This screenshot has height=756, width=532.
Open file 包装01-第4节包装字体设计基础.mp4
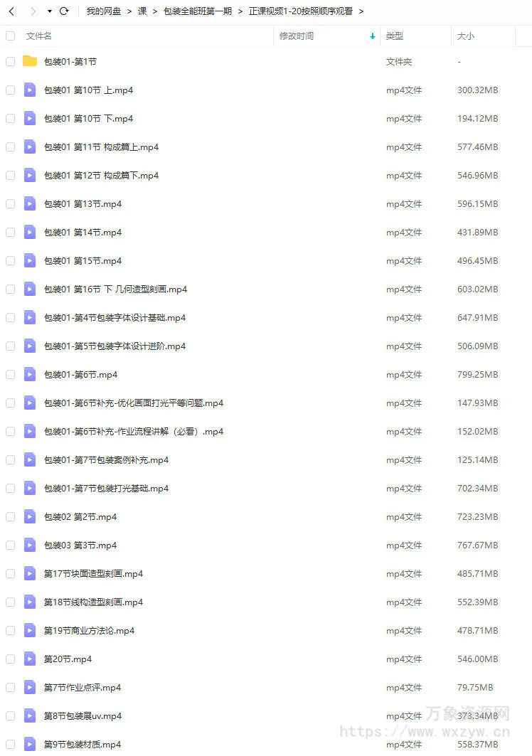[115, 317]
